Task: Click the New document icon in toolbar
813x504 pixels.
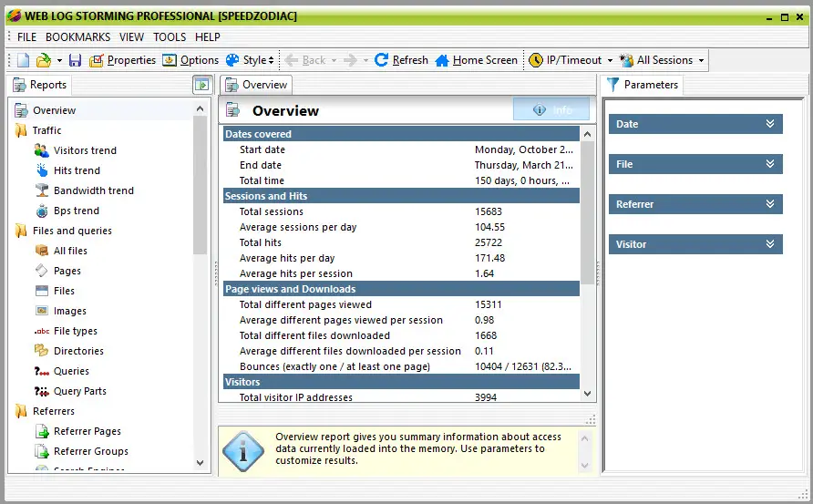Action: [24, 60]
